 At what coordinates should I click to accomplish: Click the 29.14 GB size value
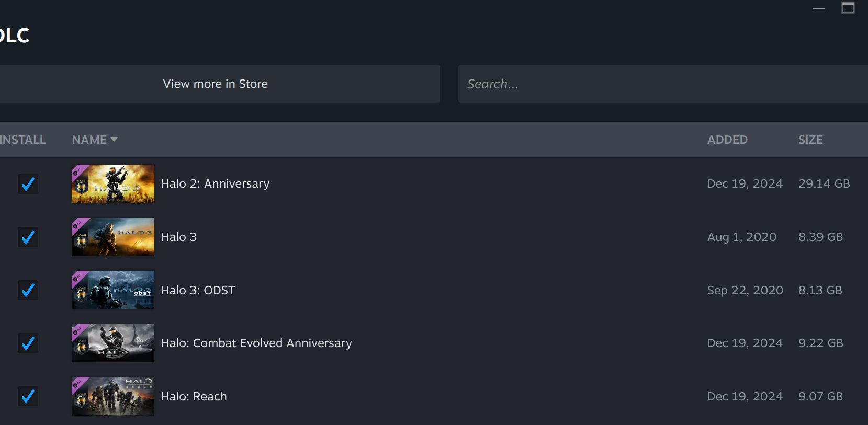click(x=824, y=184)
